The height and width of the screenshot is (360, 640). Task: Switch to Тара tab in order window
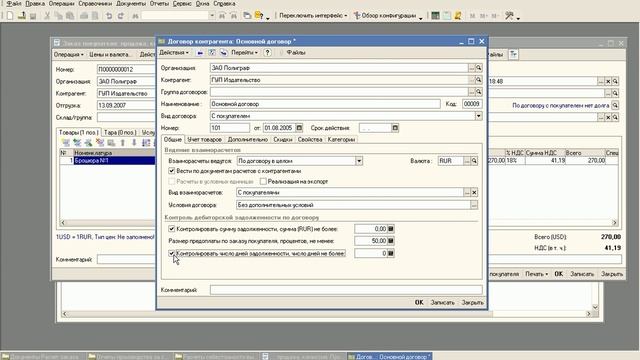pyautogui.click(x=120, y=132)
